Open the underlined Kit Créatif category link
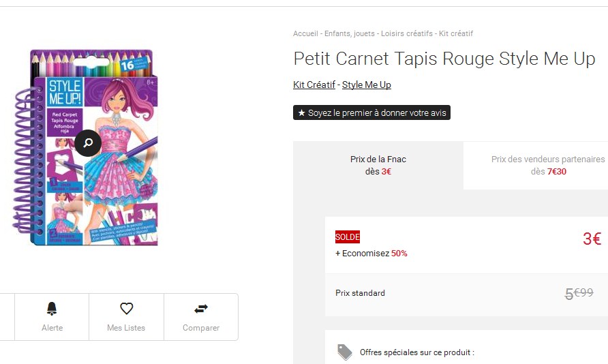608x364 pixels. [x=314, y=85]
